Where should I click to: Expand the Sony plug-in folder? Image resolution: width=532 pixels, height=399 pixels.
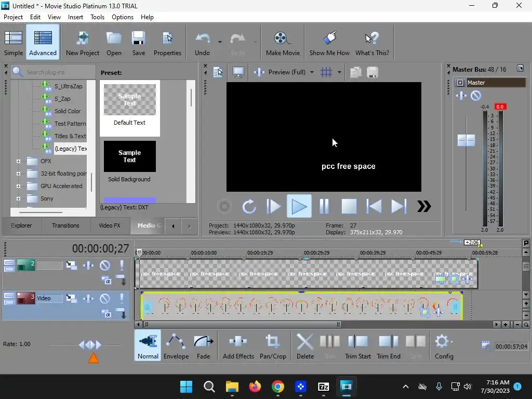pos(18,199)
